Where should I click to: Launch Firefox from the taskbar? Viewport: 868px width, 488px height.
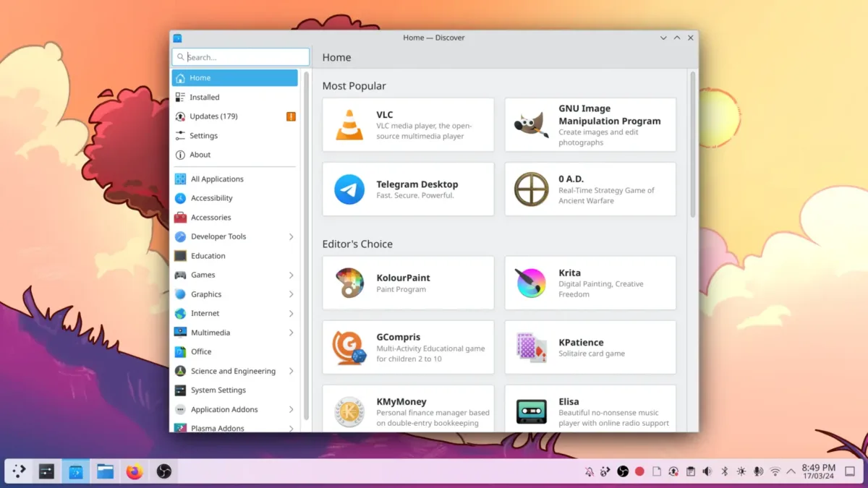[x=135, y=471]
